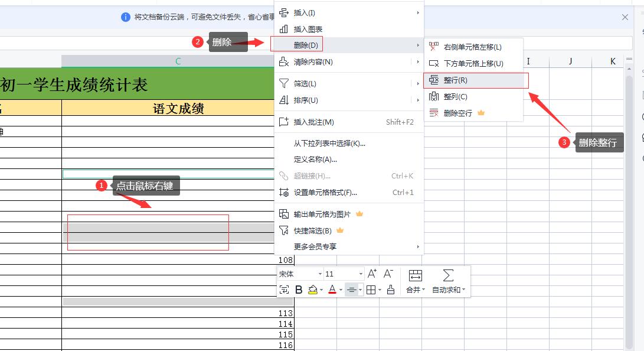Select 快捷筛选(B) quick filter
The width and height of the screenshot is (644, 351).
[x=349, y=230]
